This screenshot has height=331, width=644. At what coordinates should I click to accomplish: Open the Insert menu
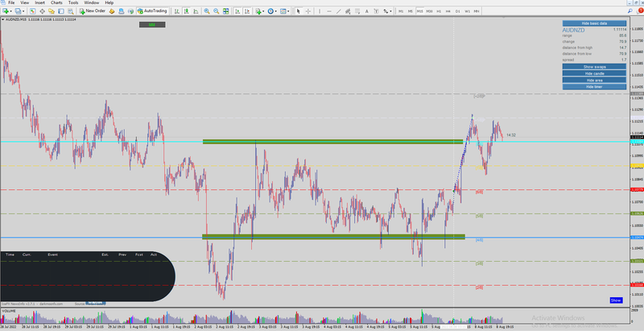tap(39, 2)
